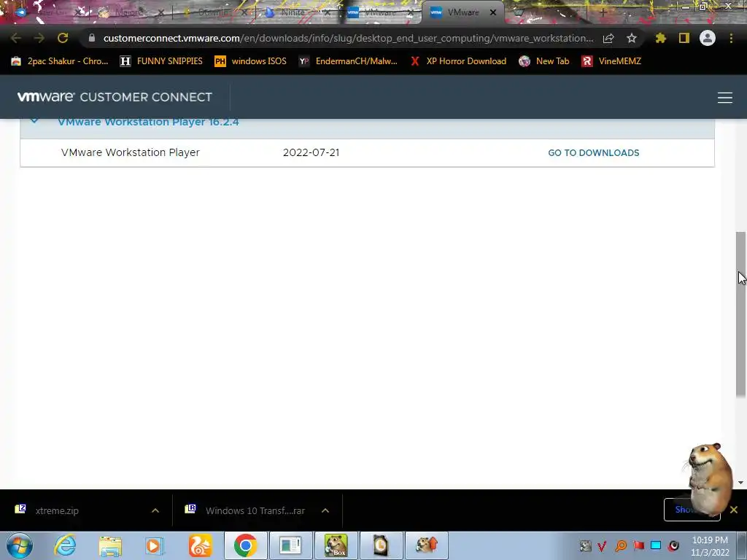Open the Chrome profile avatar

click(x=708, y=38)
